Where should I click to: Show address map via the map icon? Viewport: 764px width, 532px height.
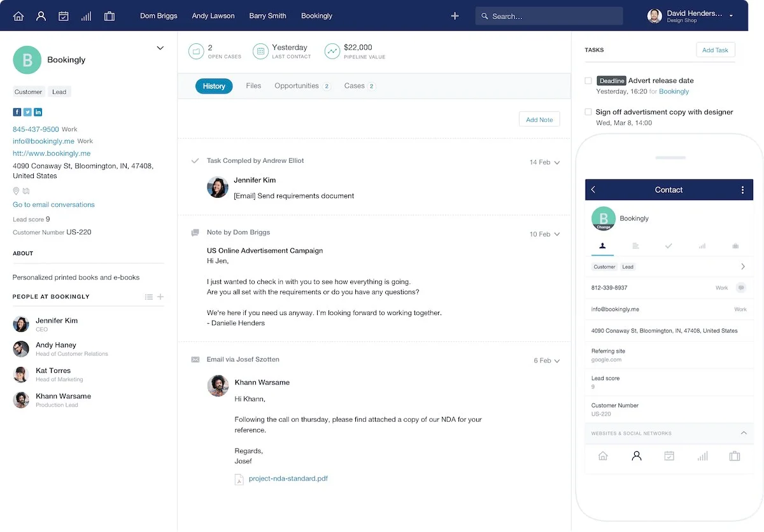tap(26, 191)
